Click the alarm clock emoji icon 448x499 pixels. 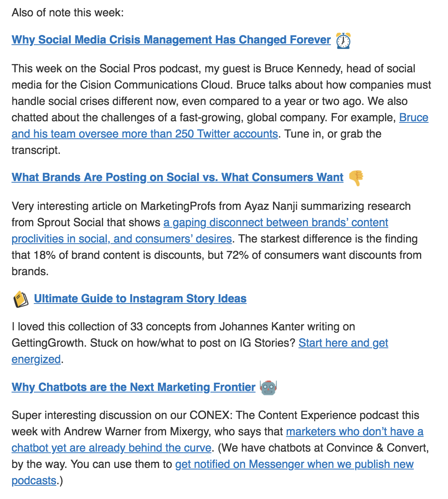point(343,40)
